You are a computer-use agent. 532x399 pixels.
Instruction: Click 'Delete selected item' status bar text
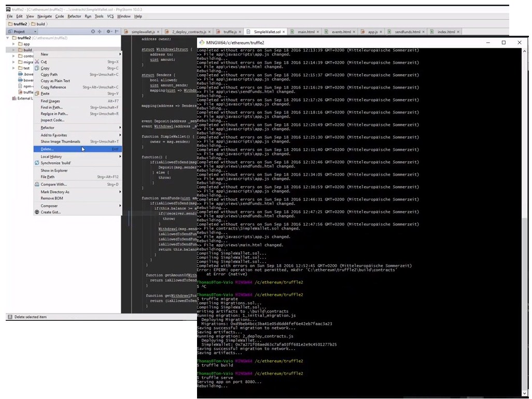coord(31,317)
